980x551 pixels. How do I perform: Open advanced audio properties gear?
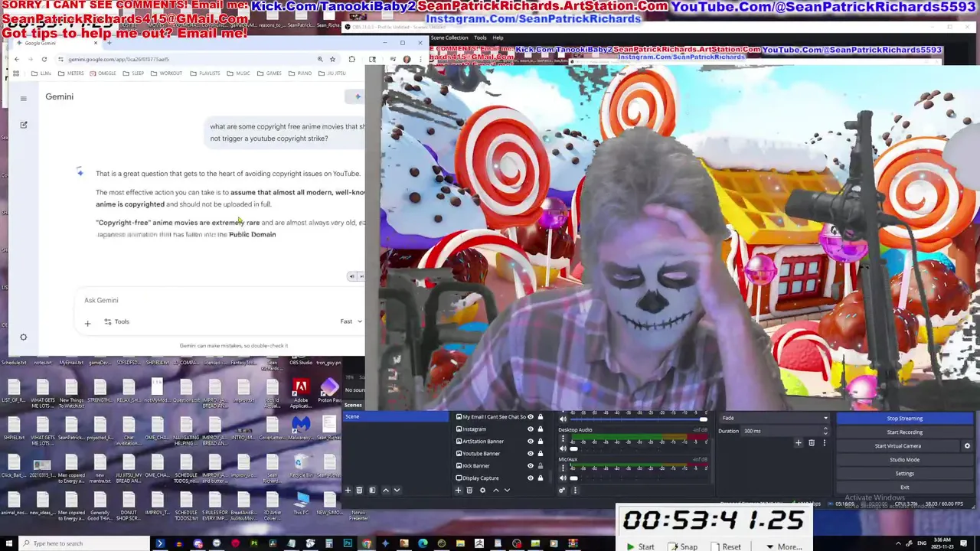coord(562,491)
